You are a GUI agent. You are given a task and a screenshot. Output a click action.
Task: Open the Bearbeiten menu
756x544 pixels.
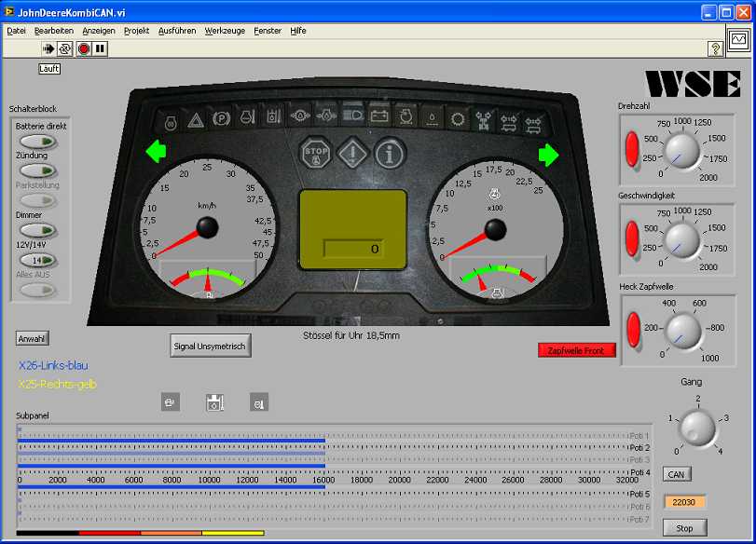click(x=53, y=31)
